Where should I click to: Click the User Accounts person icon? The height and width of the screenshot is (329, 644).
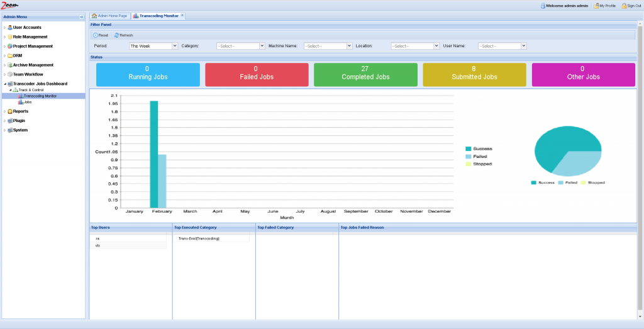[10, 28]
